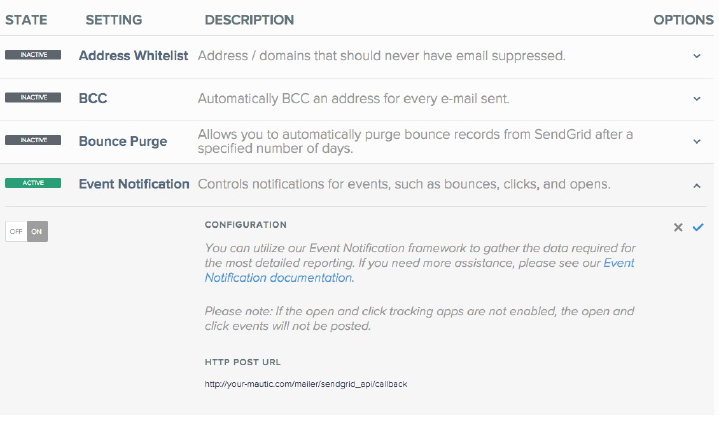The image size is (719, 422).
Task: Click the SETTING column header
Action: click(114, 20)
